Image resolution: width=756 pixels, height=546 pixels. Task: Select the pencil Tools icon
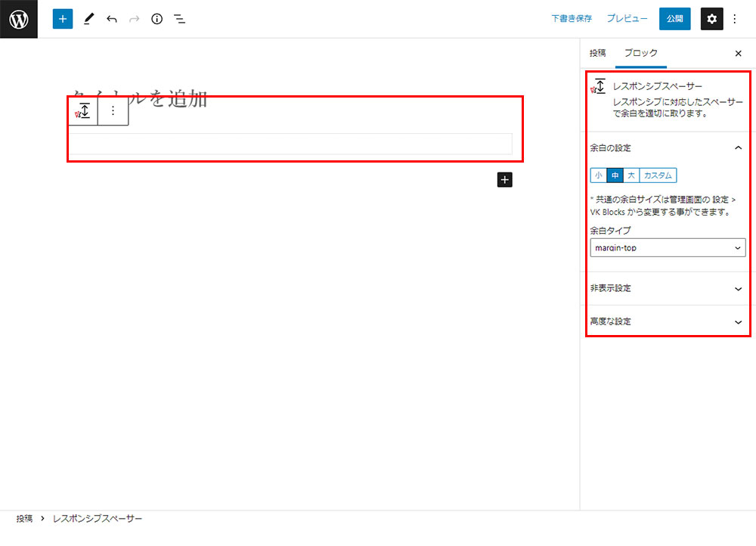89,19
